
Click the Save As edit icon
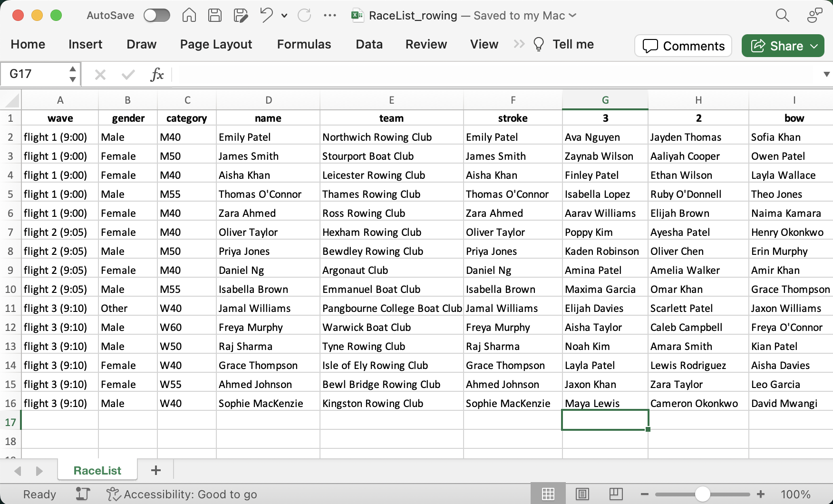[x=241, y=15]
